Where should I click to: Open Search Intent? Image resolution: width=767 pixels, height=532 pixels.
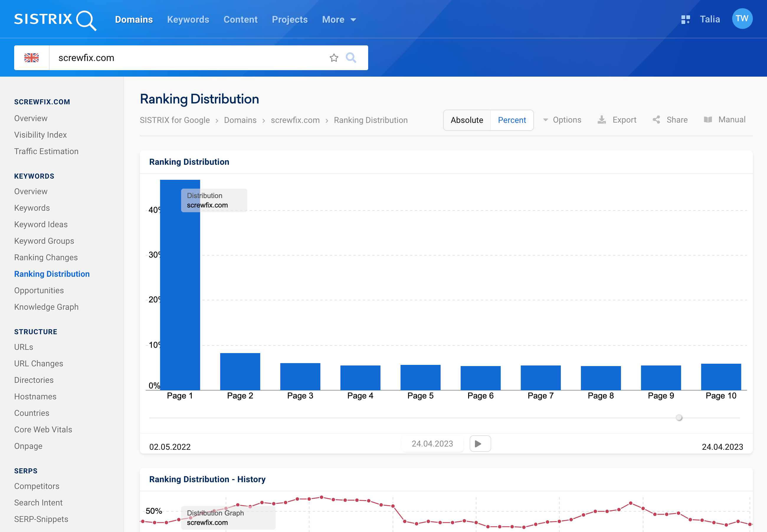(x=38, y=503)
